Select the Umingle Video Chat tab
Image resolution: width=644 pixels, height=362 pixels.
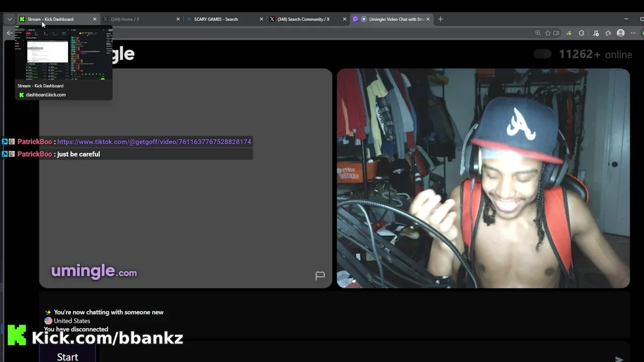(391, 19)
